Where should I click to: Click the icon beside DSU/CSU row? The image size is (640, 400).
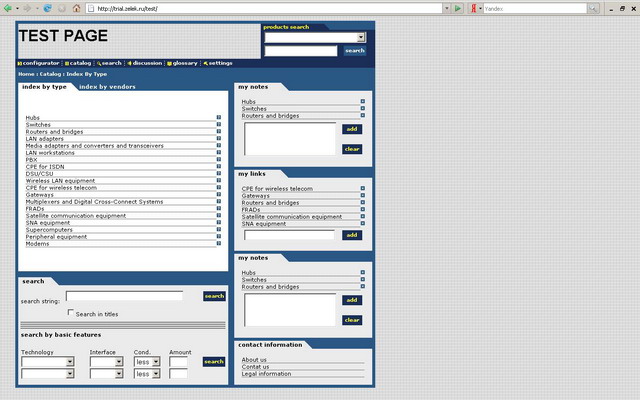(x=219, y=173)
